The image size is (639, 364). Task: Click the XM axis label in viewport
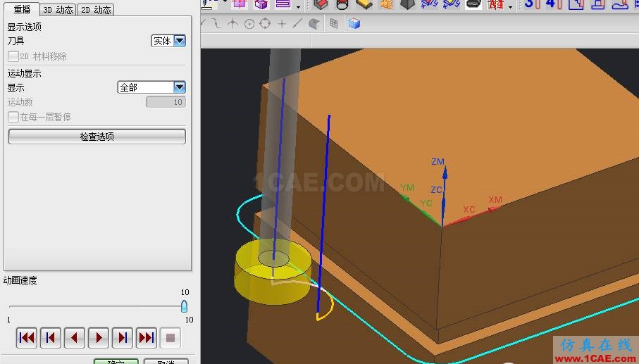coord(495,199)
